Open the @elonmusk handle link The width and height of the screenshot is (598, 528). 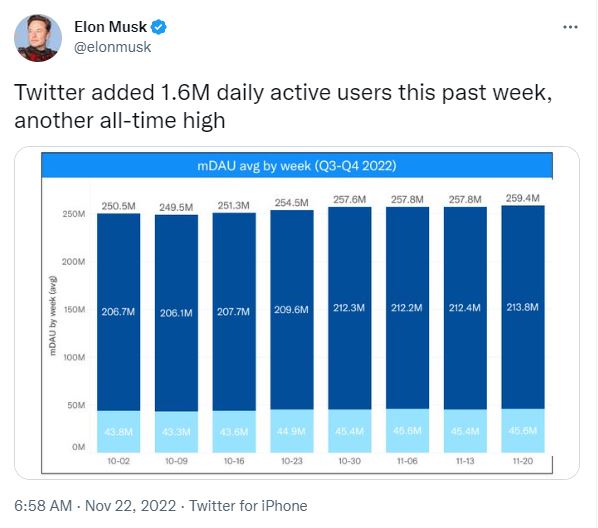tap(113, 47)
